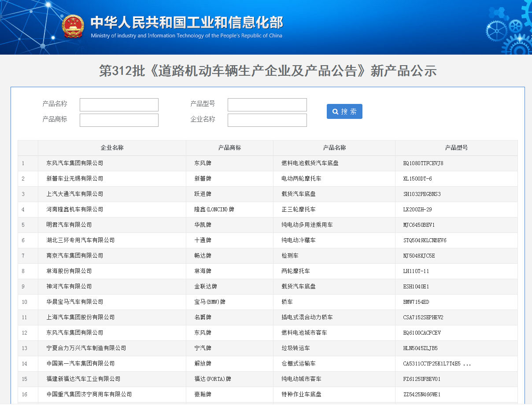The image size is (532, 406).
Task: Click product name 纯电动多用途乘用车
Action: (307, 225)
